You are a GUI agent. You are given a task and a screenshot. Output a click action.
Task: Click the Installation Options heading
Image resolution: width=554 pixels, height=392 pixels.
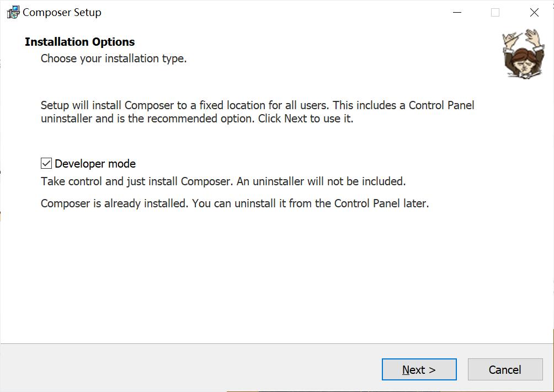pos(80,42)
